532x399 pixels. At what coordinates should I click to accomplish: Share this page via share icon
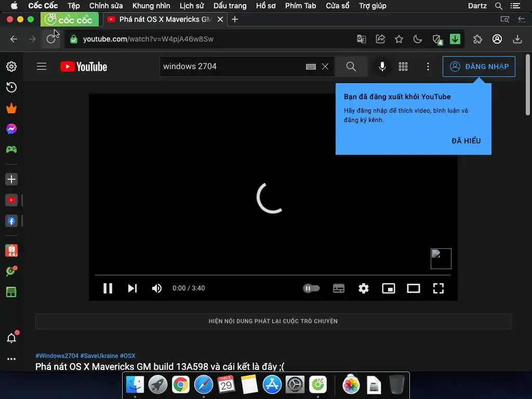(380, 39)
